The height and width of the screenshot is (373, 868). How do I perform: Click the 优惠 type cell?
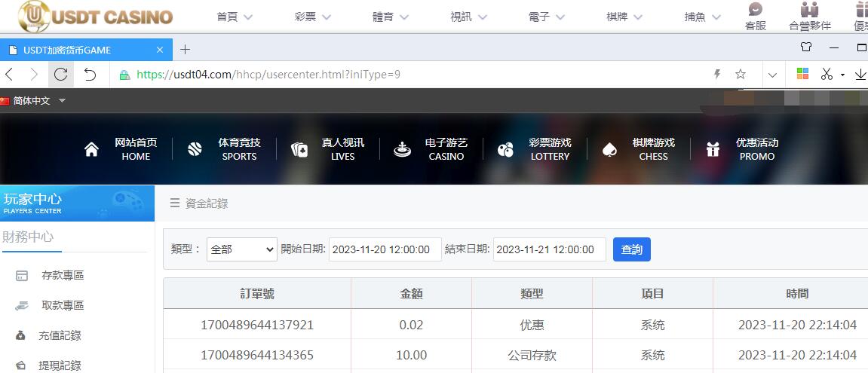pyautogui.click(x=532, y=325)
